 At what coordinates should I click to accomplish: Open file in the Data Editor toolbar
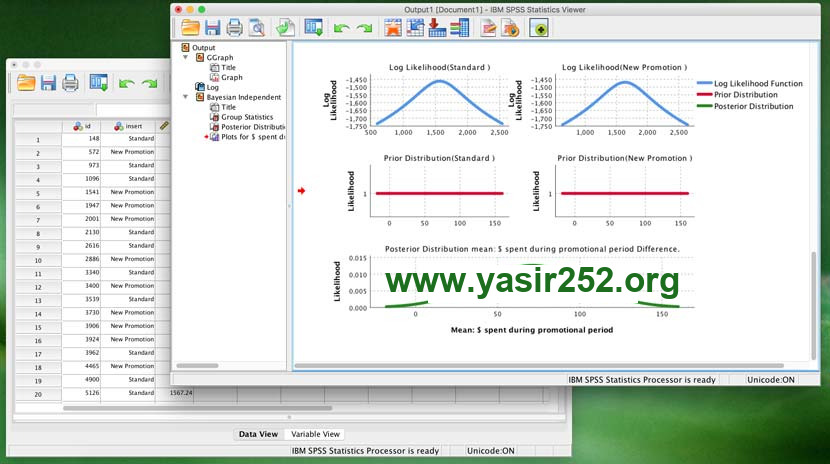tap(26, 83)
